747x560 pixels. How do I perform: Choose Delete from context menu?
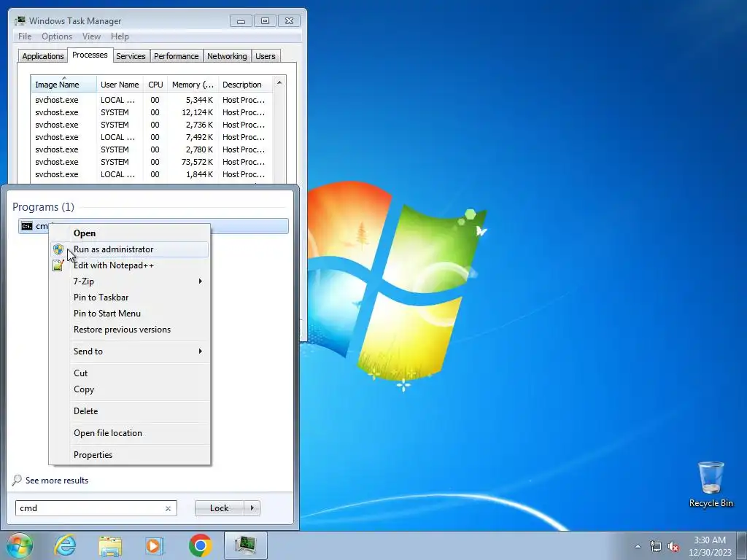[130, 411]
